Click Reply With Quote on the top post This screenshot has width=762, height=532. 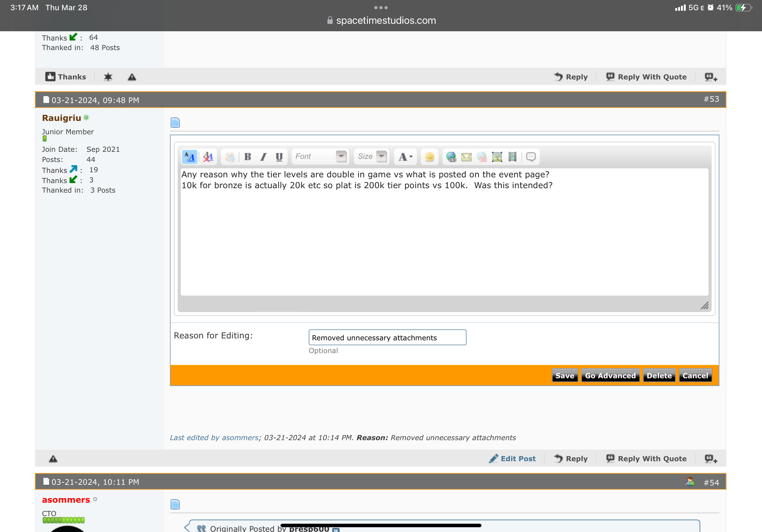646,77
